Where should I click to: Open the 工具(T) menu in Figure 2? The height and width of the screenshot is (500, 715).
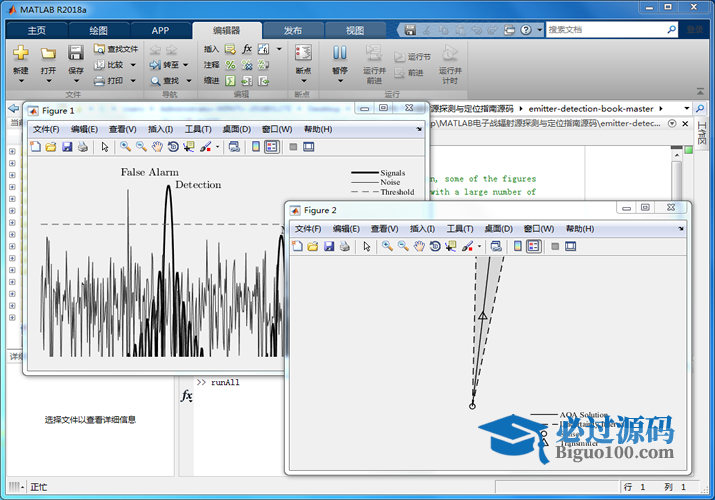tap(460, 229)
